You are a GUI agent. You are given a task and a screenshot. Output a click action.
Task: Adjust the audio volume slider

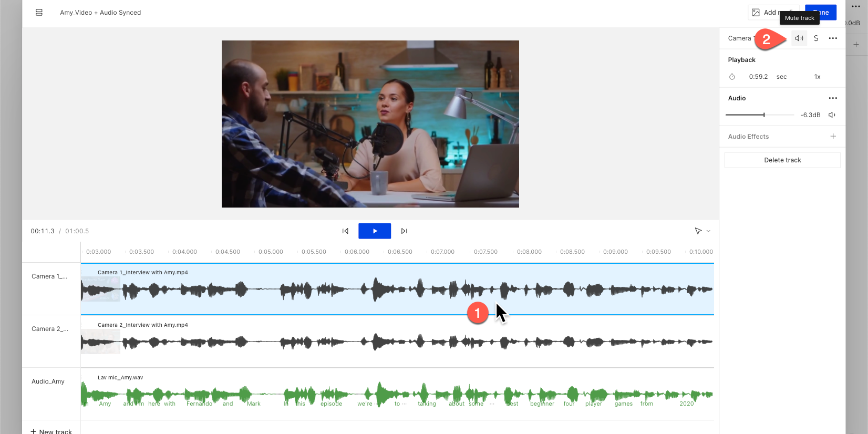click(760, 115)
